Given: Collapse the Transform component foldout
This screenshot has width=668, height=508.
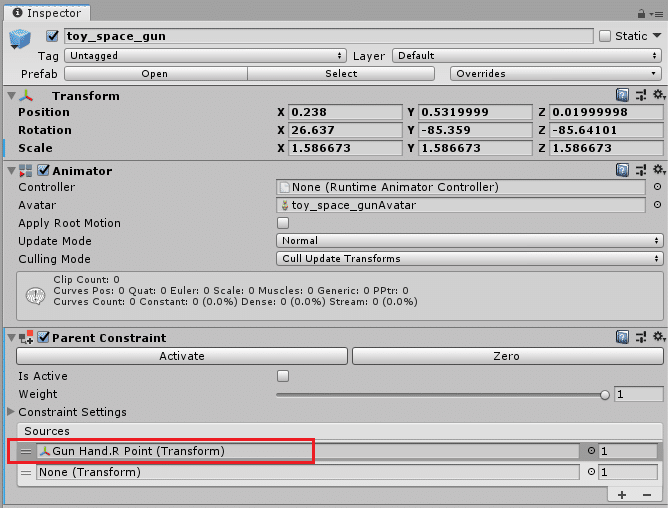Looking at the screenshot, I should point(12,96).
